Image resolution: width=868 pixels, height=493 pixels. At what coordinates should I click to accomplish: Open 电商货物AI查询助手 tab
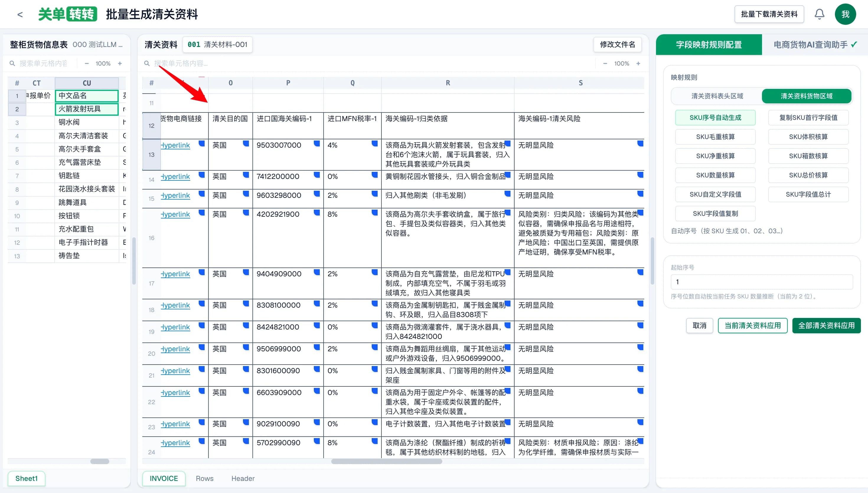click(x=815, y=45)
